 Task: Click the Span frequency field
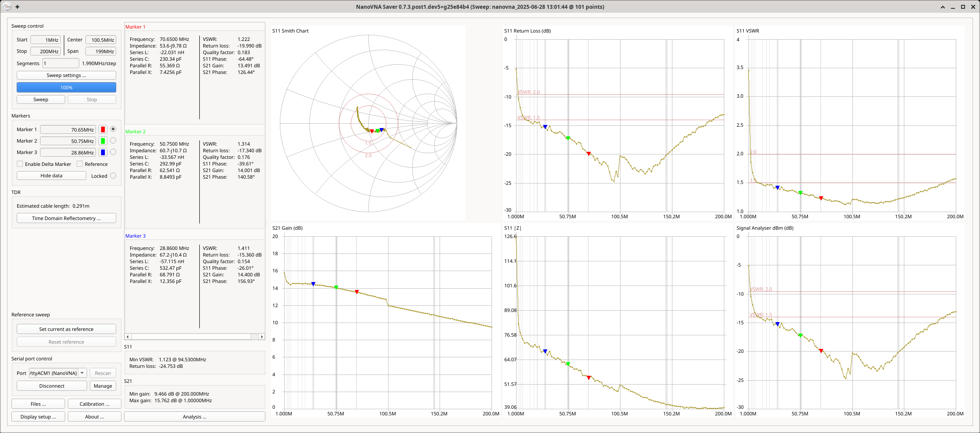[101, 51]
